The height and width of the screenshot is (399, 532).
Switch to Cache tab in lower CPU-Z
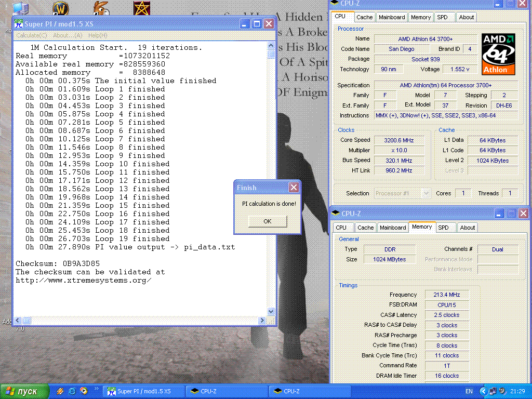tap(365, 228)
